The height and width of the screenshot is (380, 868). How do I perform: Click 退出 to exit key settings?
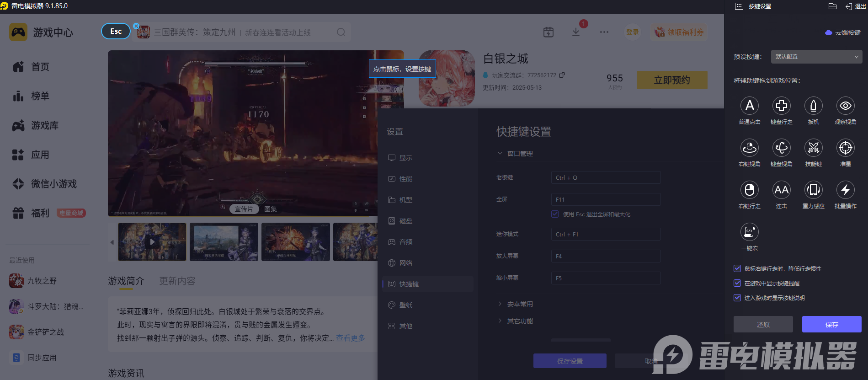pyautogui.click(x=856, y=6)
